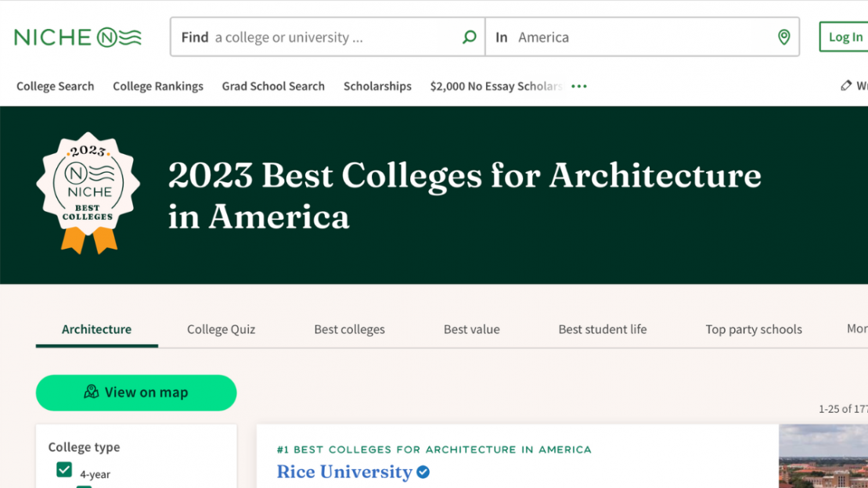Click the pencil write-a-review icon
868x488 pixels.
pos(846,86)
